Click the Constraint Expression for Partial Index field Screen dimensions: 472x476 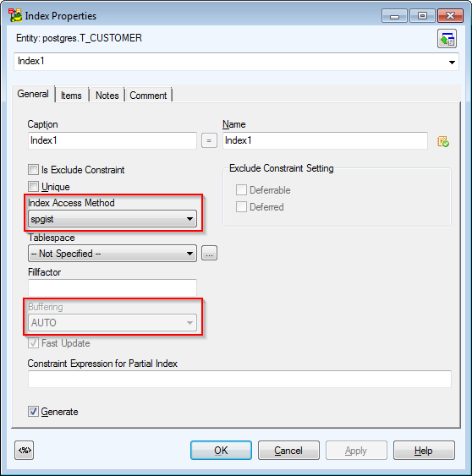239,379
